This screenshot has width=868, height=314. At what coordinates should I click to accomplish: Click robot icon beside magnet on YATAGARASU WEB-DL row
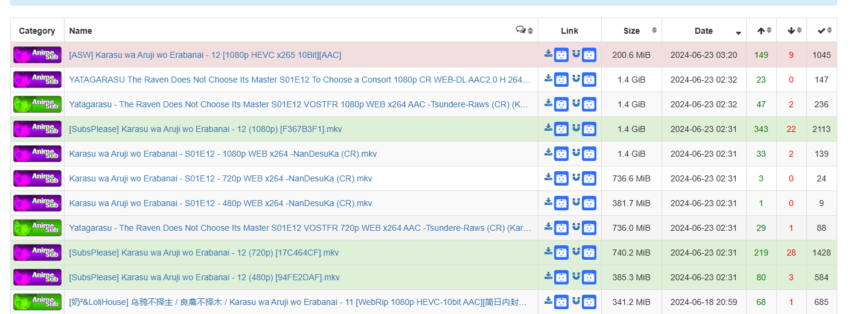click(589, 80)
